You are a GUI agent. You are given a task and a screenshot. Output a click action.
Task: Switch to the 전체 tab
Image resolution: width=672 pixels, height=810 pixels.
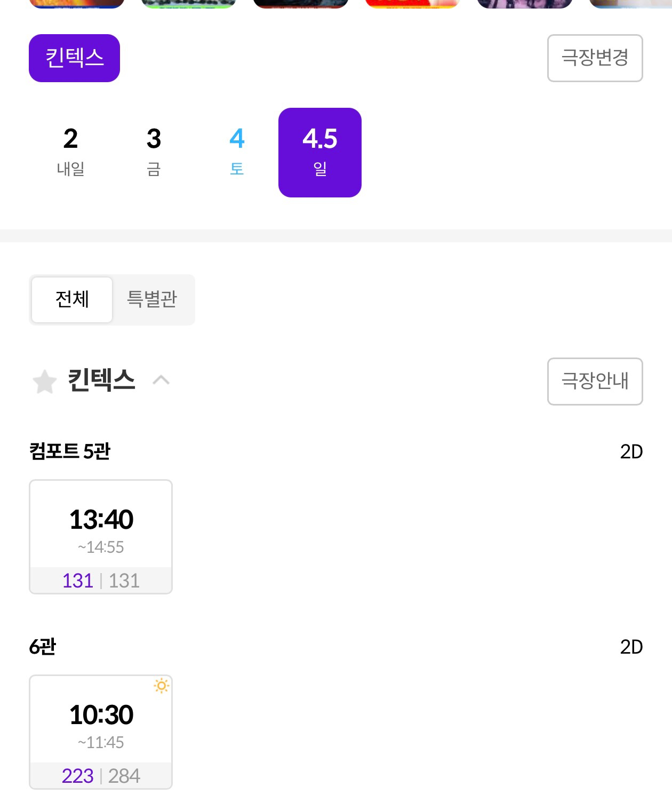[x=72, y=299]
